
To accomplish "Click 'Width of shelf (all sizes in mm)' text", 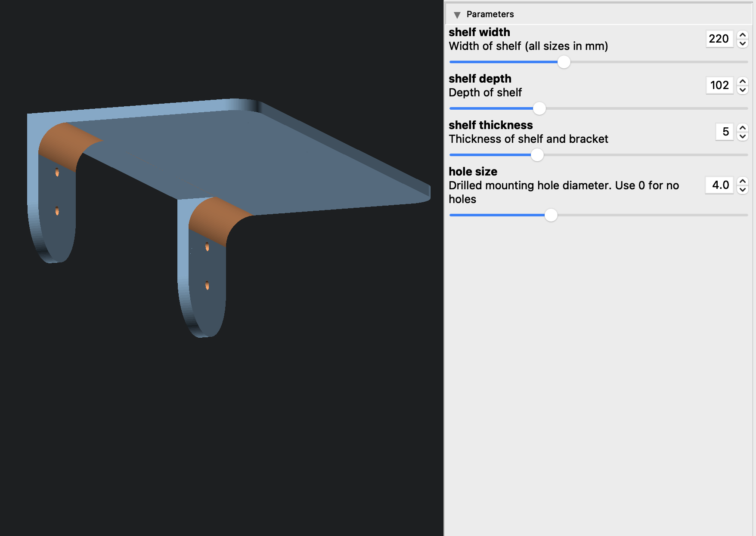I will pos(528,46).
